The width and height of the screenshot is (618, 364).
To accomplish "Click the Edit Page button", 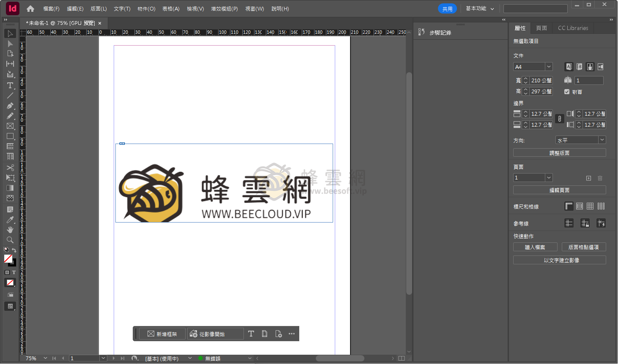I will point(559,190).
